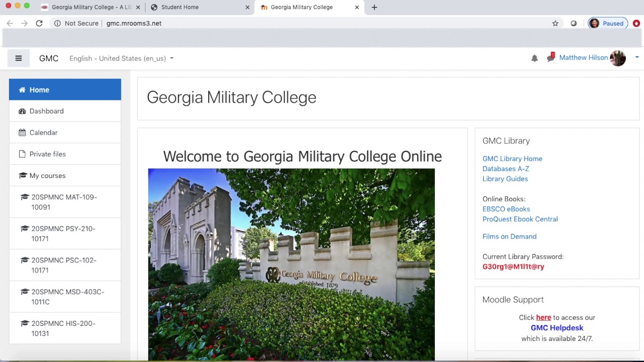Open Calendar in the sidebar
Image resolution: width=644 pixels, height=362 pixels.
coord(65,133)
